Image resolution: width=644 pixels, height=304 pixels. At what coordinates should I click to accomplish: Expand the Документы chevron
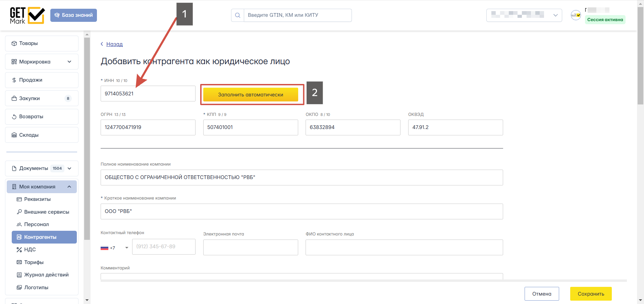(69, 168)
